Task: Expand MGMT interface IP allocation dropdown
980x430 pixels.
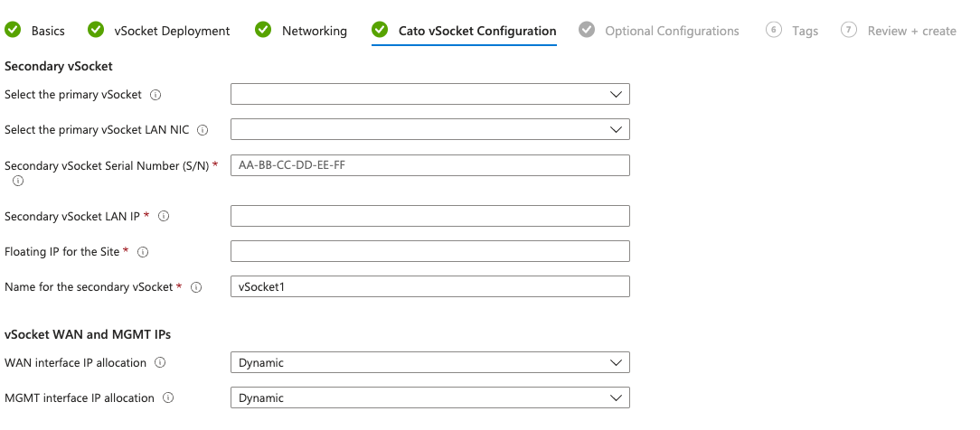Action: [429, 398]
